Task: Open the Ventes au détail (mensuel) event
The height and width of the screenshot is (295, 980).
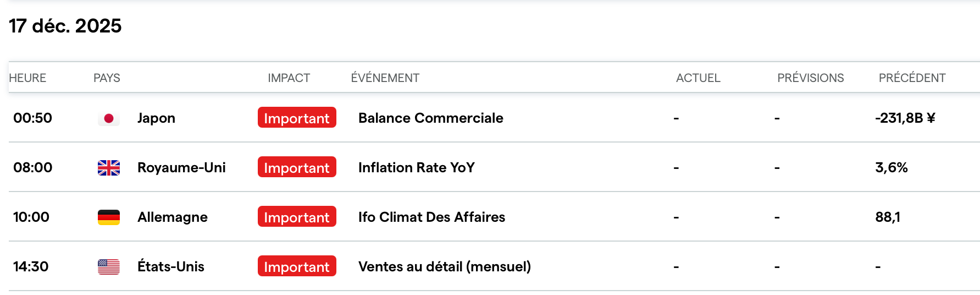Action: (444, 266)
